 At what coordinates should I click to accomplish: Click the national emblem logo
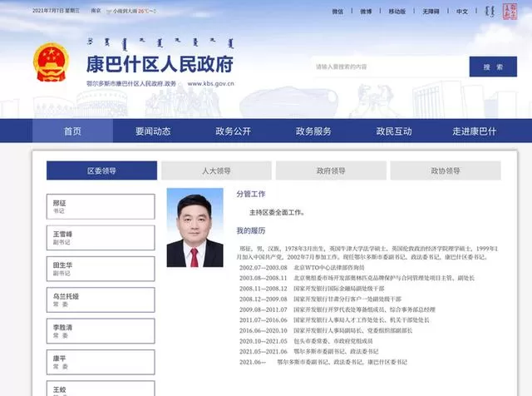tap(51, 65)
